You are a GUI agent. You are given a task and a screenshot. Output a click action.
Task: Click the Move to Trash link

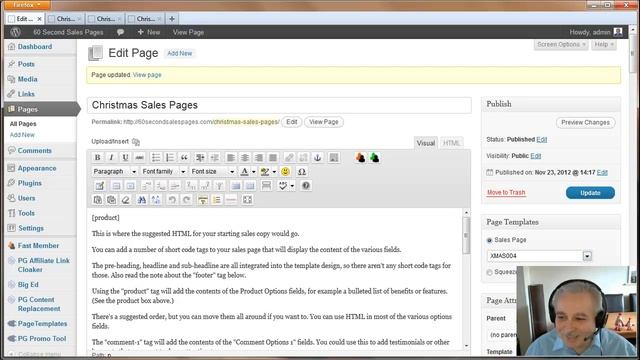tap(506, 192)
